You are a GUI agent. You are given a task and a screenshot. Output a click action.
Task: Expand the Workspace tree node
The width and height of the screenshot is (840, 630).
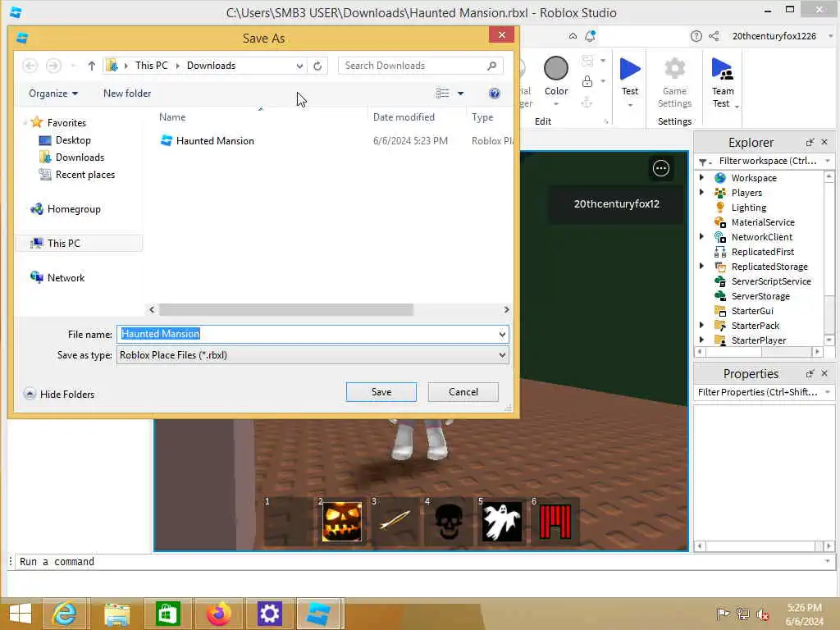702,177
